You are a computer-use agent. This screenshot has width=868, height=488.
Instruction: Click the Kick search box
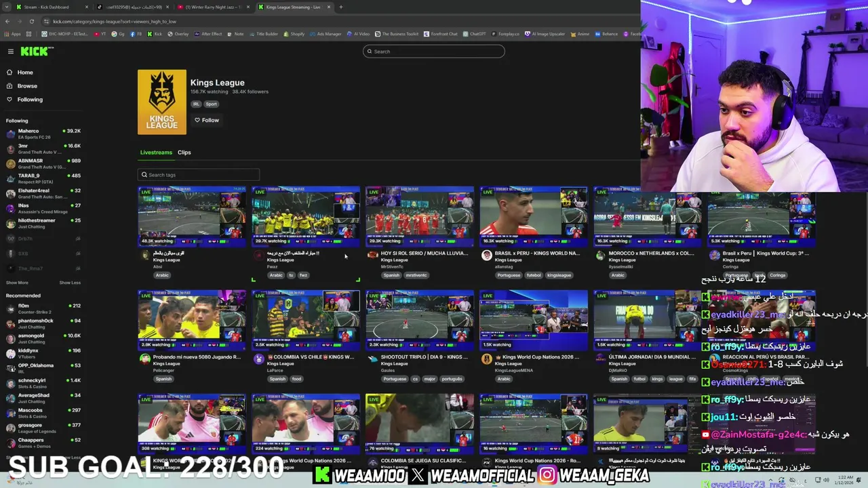click(434, 52)
